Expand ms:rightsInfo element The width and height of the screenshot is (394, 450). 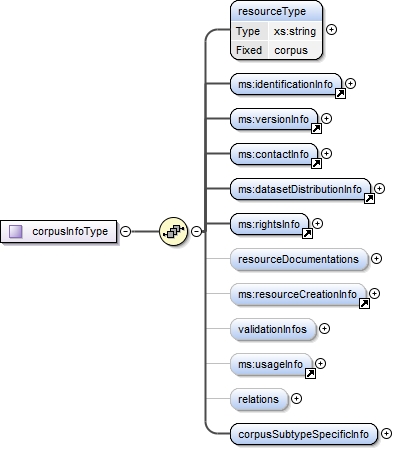coord(317,223)
